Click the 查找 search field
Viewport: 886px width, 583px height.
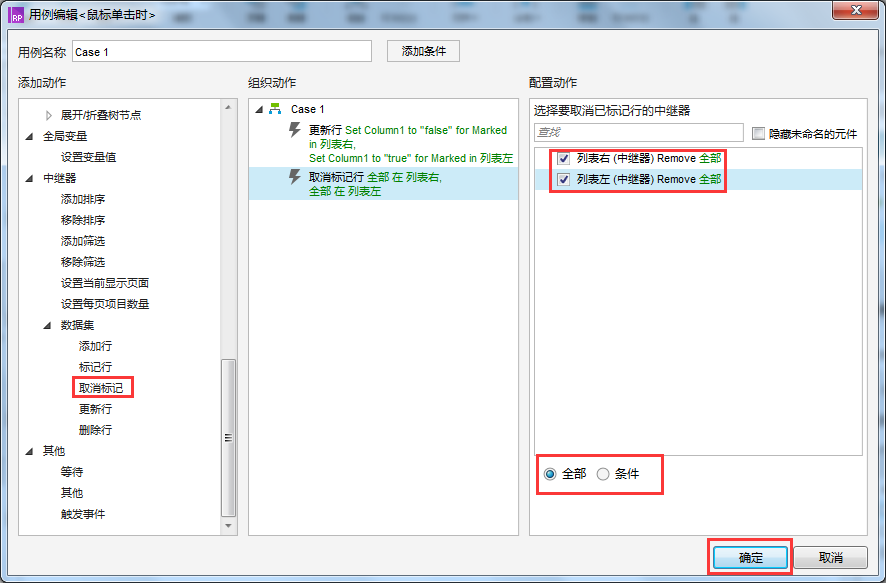(639, 133)
